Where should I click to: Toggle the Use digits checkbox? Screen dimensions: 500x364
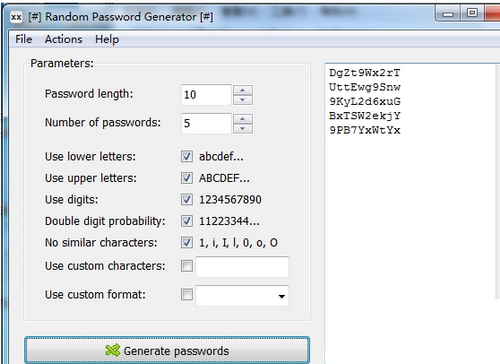[x=187, y=199]
